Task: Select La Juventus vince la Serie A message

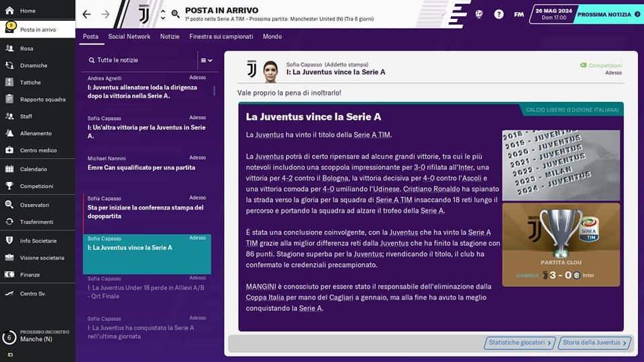Action: (147, 254)
